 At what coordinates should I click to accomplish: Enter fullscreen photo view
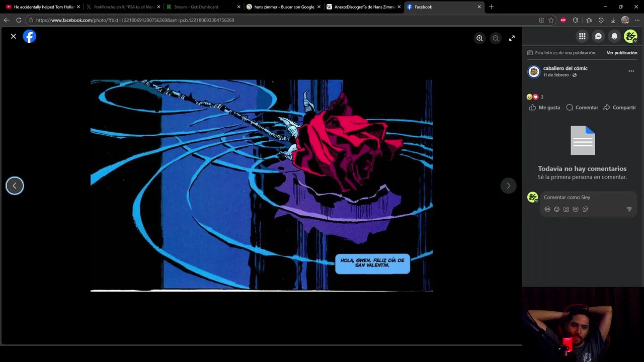(x=512, y=38)
